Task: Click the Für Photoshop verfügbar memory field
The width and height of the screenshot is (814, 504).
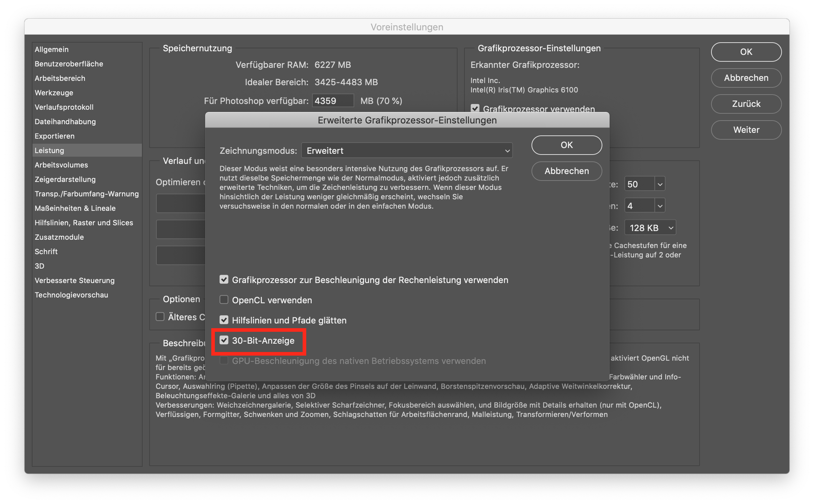Action: coord(332,101)
